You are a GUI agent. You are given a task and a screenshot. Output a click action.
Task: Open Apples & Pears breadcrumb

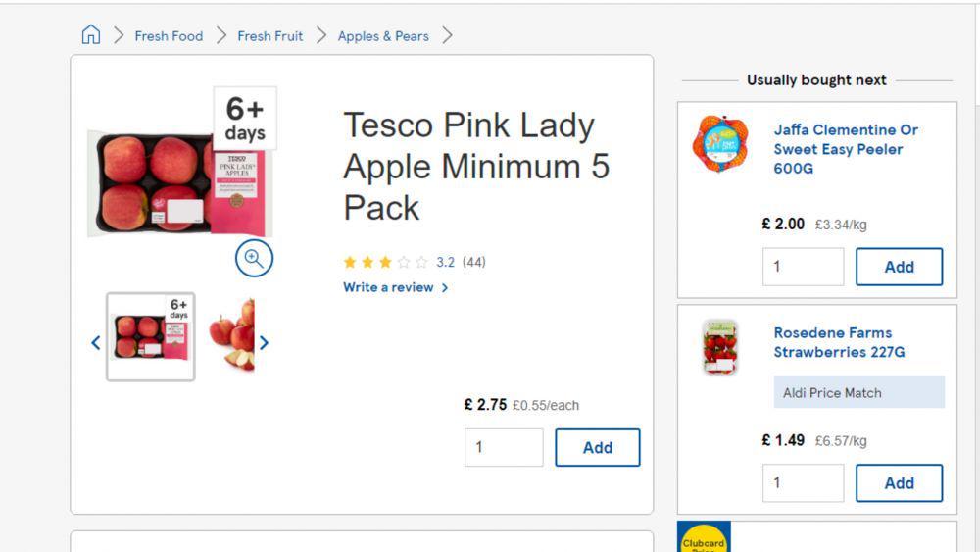(383, 36)
